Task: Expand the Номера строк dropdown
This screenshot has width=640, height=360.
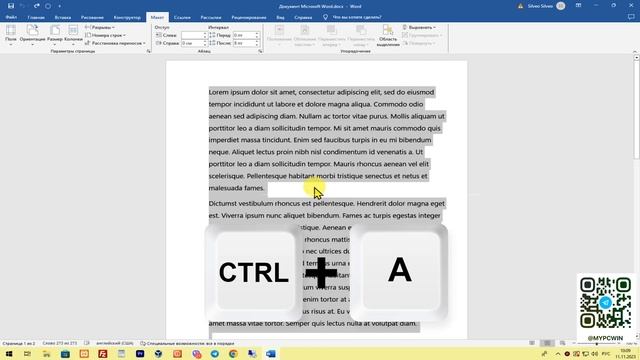Action: click(x=105, y=35)
